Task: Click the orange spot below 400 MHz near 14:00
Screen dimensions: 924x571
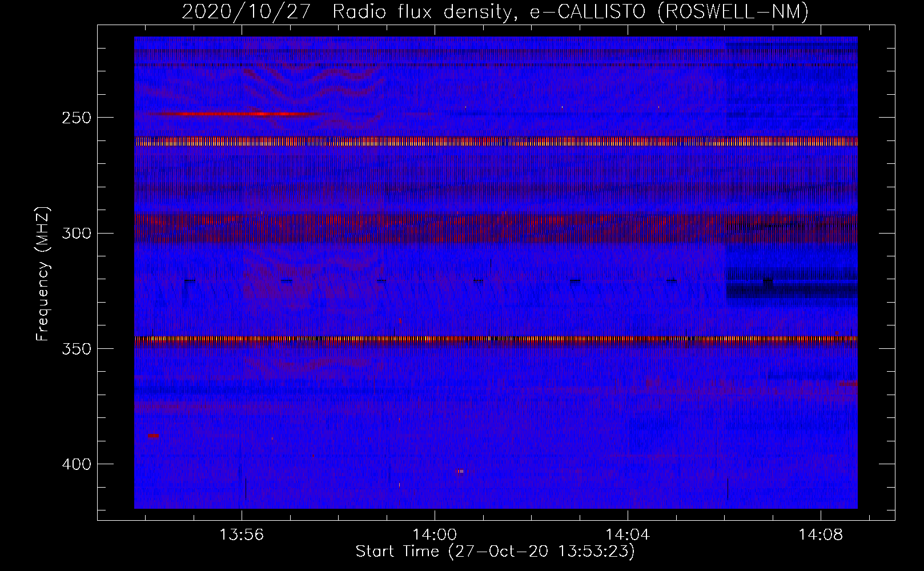Action: (x=460, y=471)
